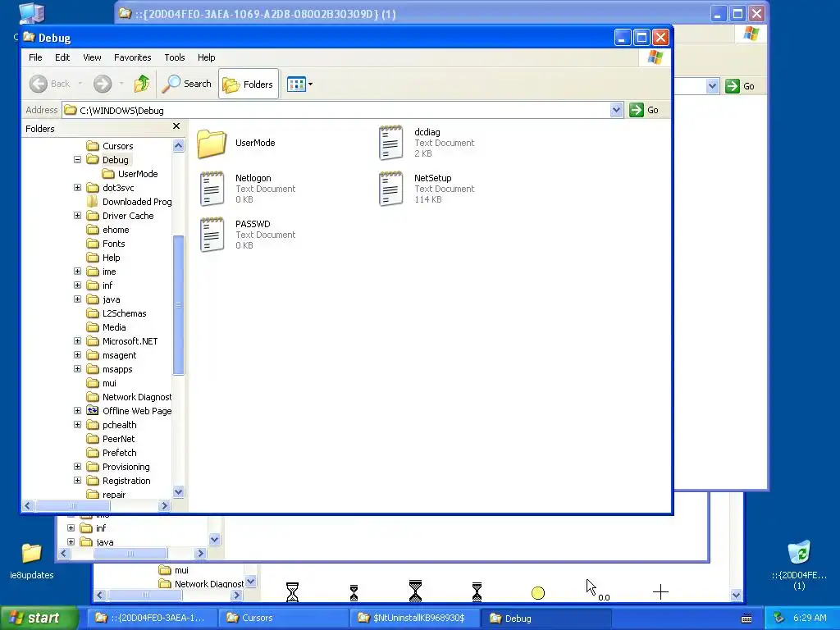The width and height of the screenshot is (840, 630).
Task: Click folder tree vertical scrollbar thumb
Action: (x=178, y=305)
